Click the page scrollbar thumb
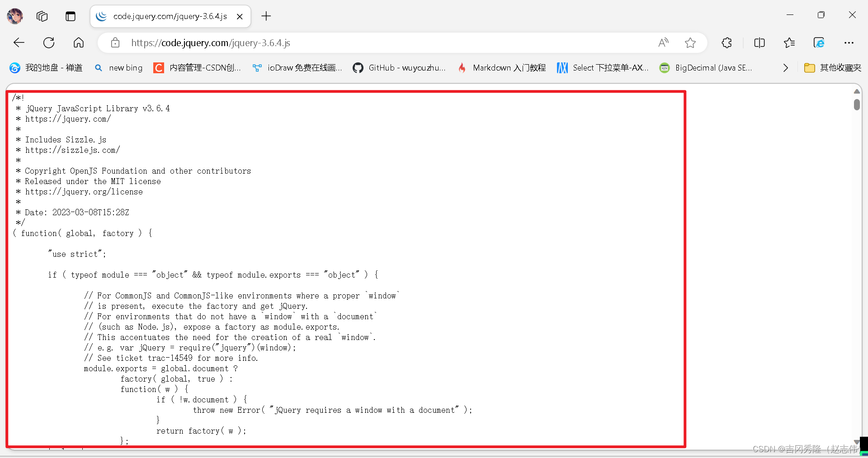This screenshot has height=458, width=868. tap(857, 105)
